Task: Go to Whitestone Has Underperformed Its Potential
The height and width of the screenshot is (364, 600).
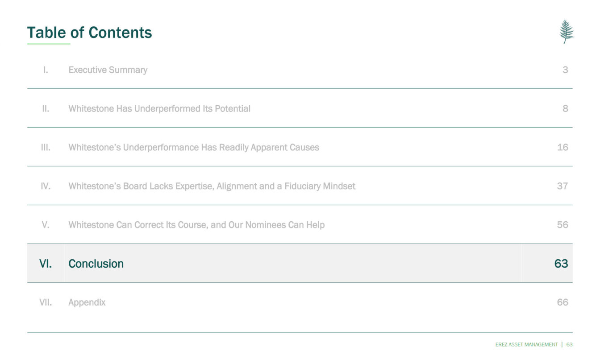Action: pos(159,109)
